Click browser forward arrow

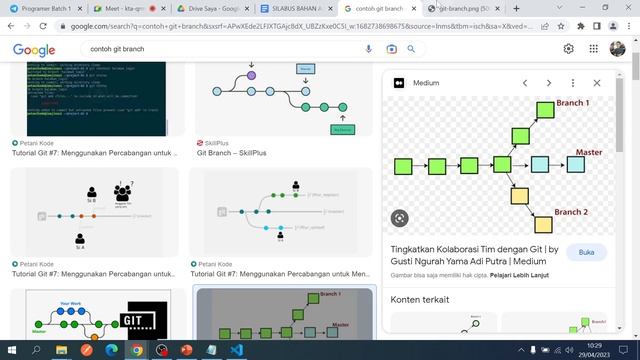point(27,26)
